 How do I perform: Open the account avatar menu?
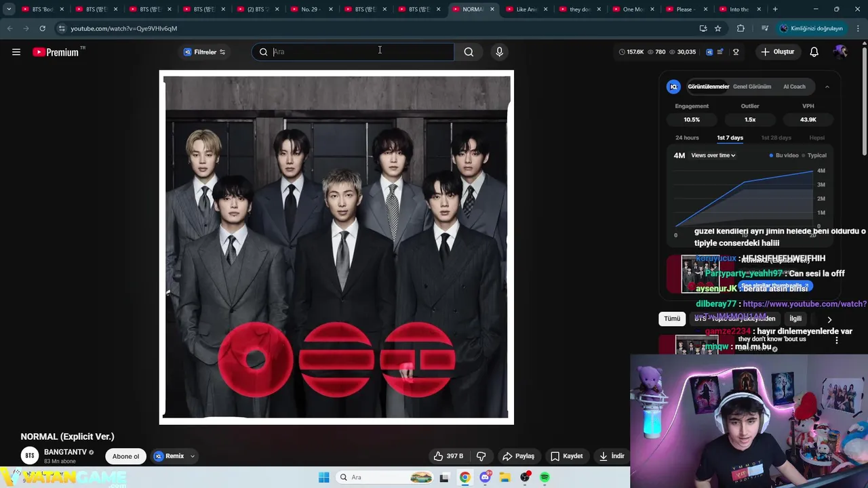pos(840,52)
